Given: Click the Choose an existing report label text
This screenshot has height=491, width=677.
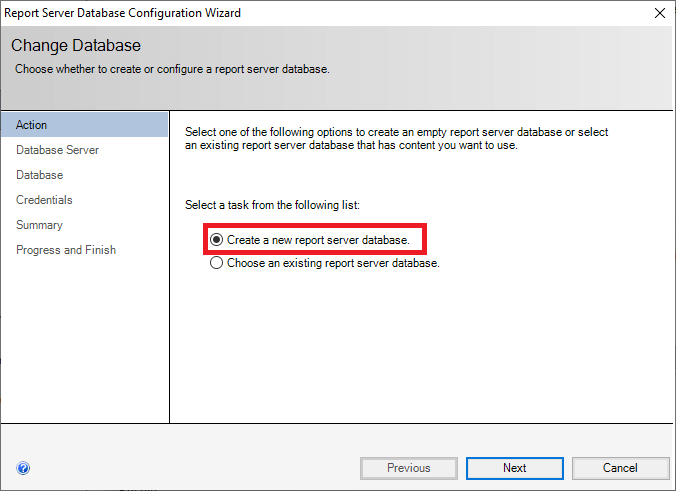Looking at the screenshot, I should [x=333, y=263].
